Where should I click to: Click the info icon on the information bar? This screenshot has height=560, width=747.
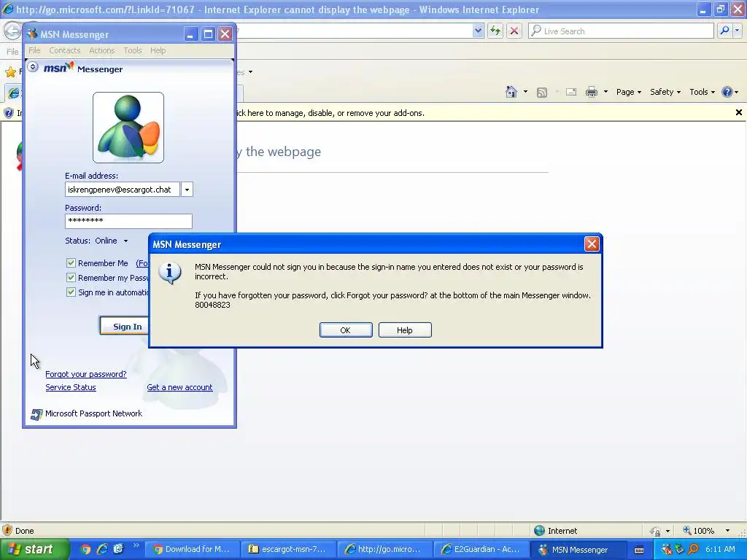point(8,113)
